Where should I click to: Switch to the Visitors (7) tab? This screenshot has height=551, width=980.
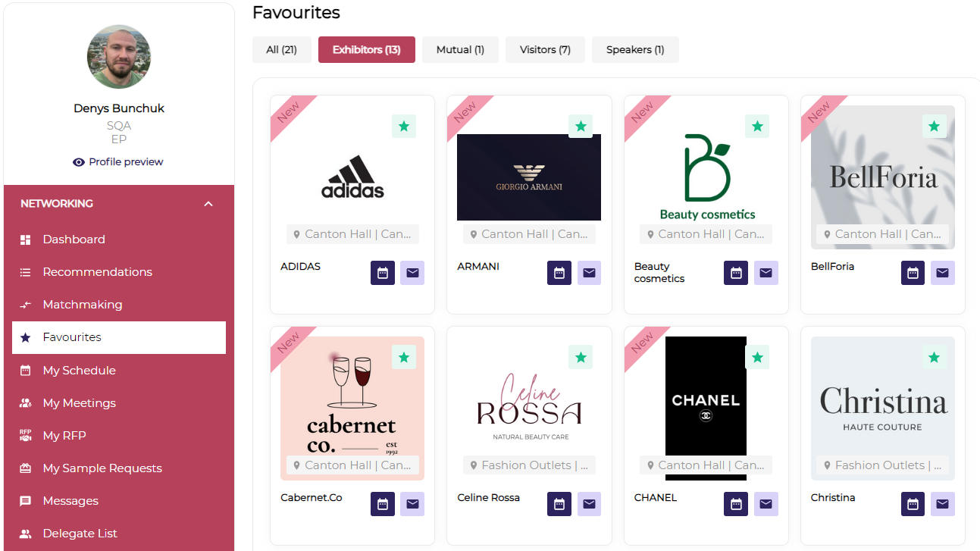point(545,50)
